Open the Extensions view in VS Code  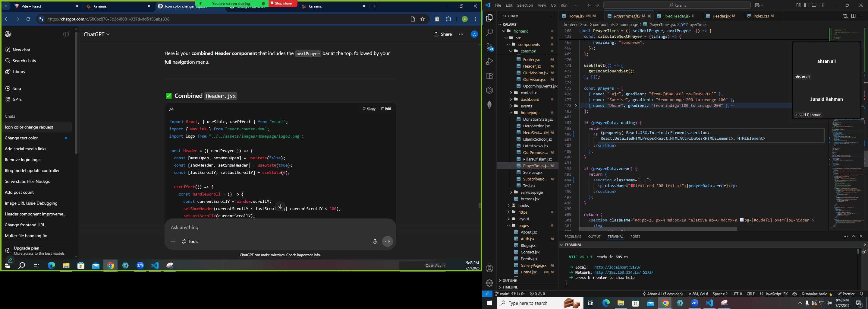click(x=489, y=76)
